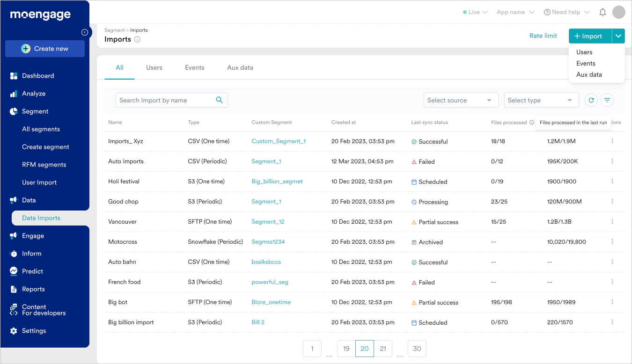
Task: Click the info icon beside Files processed
Action: (532, 123)
